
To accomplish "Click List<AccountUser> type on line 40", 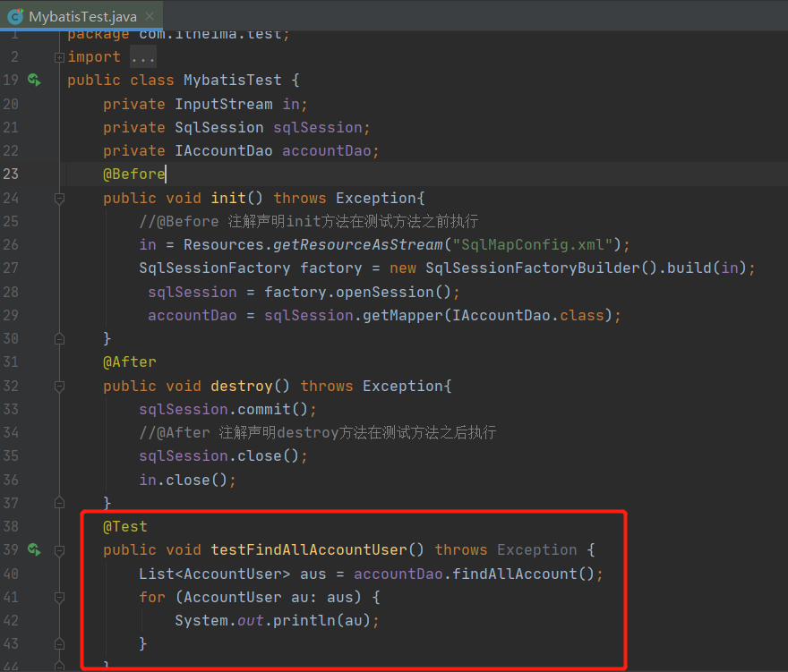I will coord(215,574).
